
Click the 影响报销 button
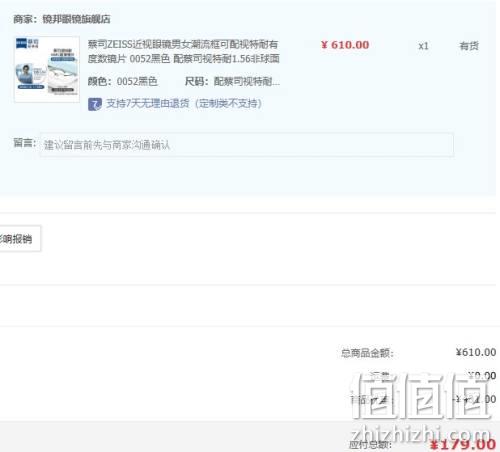pos(19,239)
